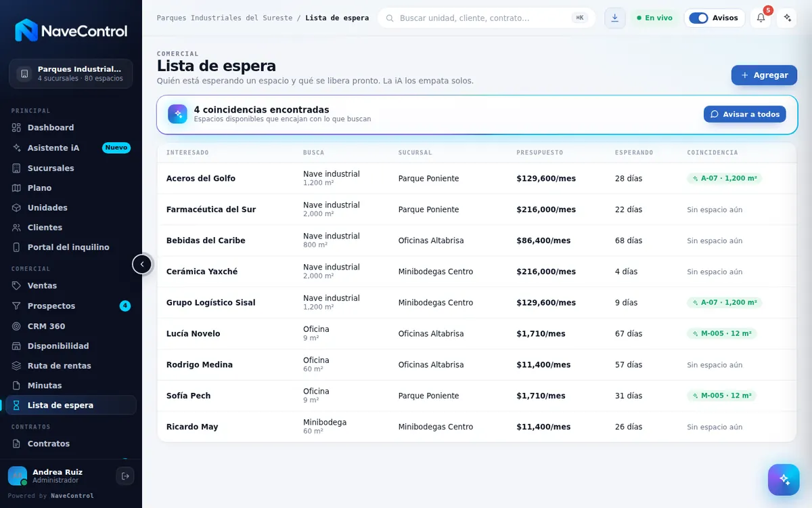Click the download icon in top bar
Viewport: 812px width, 508px height.
tap(614, 18)
